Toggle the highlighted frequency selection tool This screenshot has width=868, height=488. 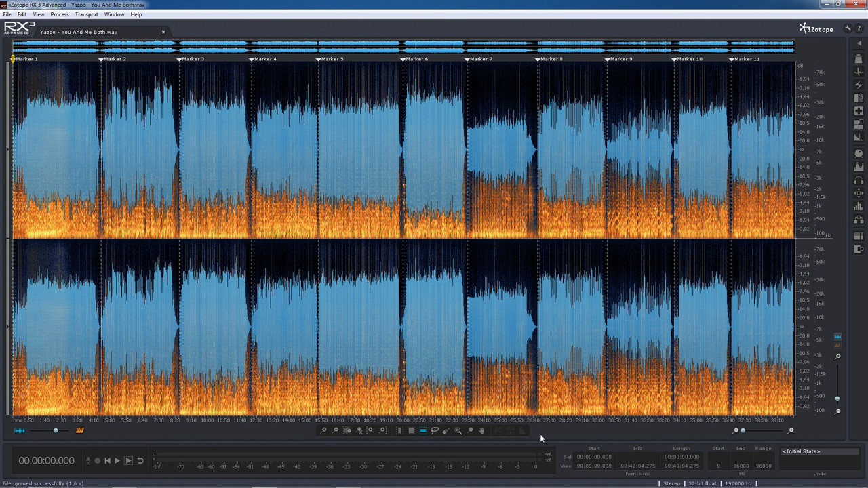click(x=423, y=430)
